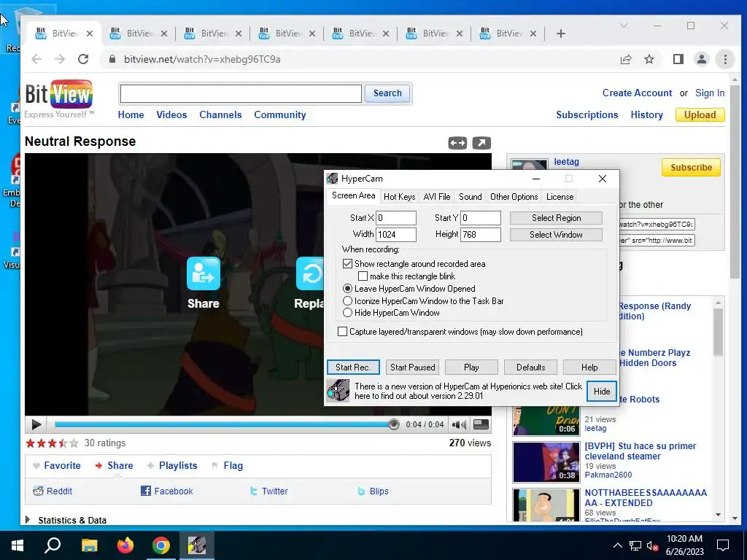
Task: Select Leave HyperCam Window Opened
Action: click(347, 289)
